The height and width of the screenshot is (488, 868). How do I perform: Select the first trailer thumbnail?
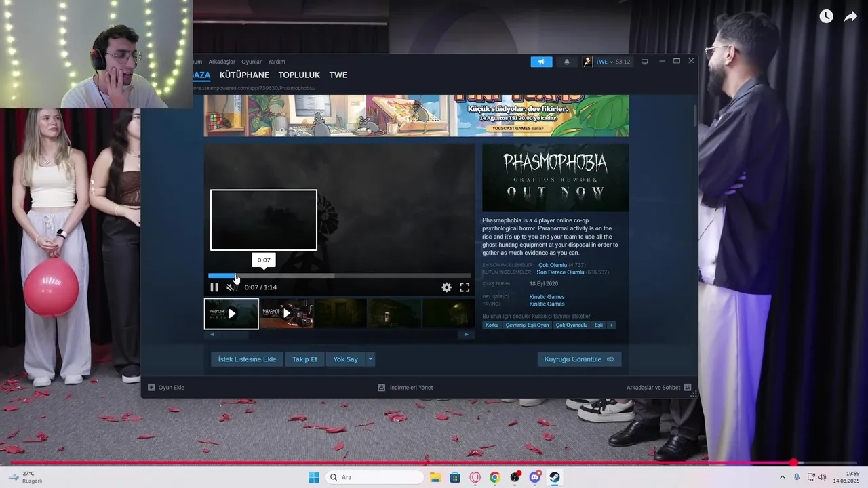click(231, 314)
